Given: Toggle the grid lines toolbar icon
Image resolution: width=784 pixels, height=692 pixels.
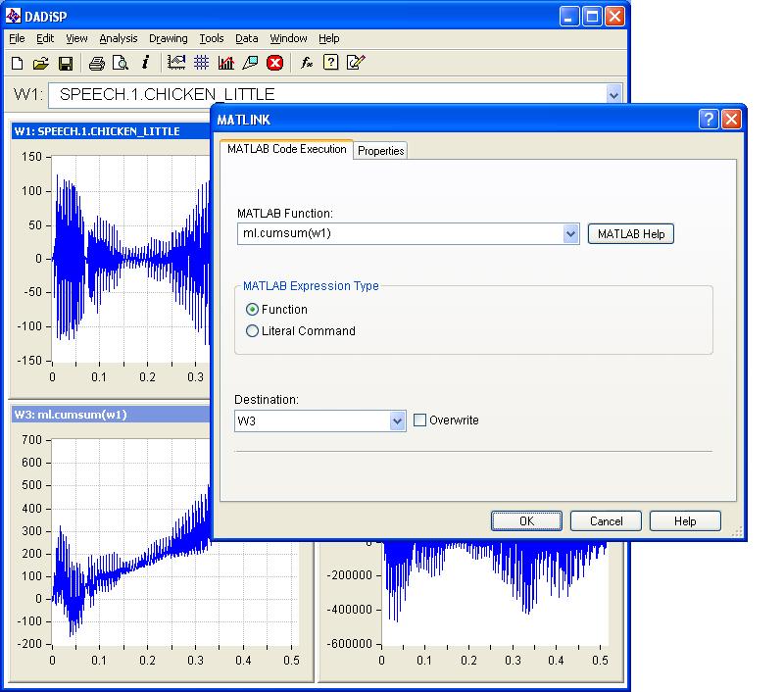Looking at the screenshot, I should [x=202, y=63].
